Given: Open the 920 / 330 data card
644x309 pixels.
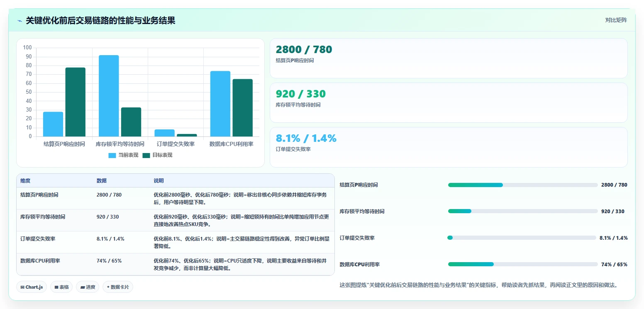Looking at the screenshot, I should (x=449, y=102).
